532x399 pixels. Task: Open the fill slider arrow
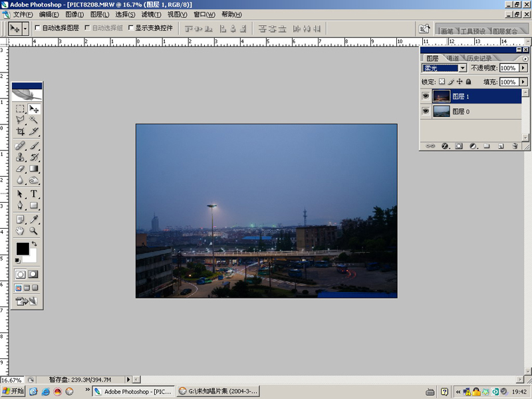[x=523, y=82]
